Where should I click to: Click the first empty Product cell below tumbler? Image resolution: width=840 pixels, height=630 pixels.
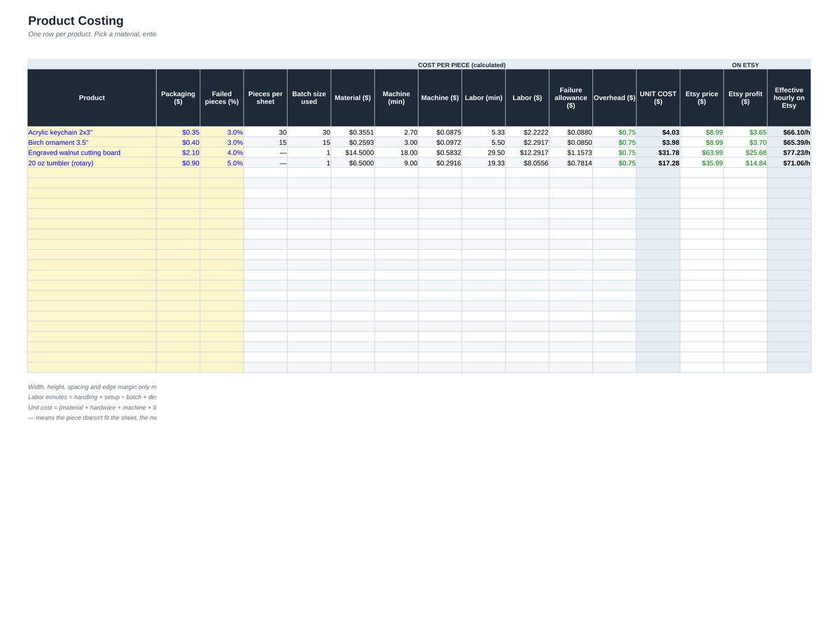(x=92, y=173)
